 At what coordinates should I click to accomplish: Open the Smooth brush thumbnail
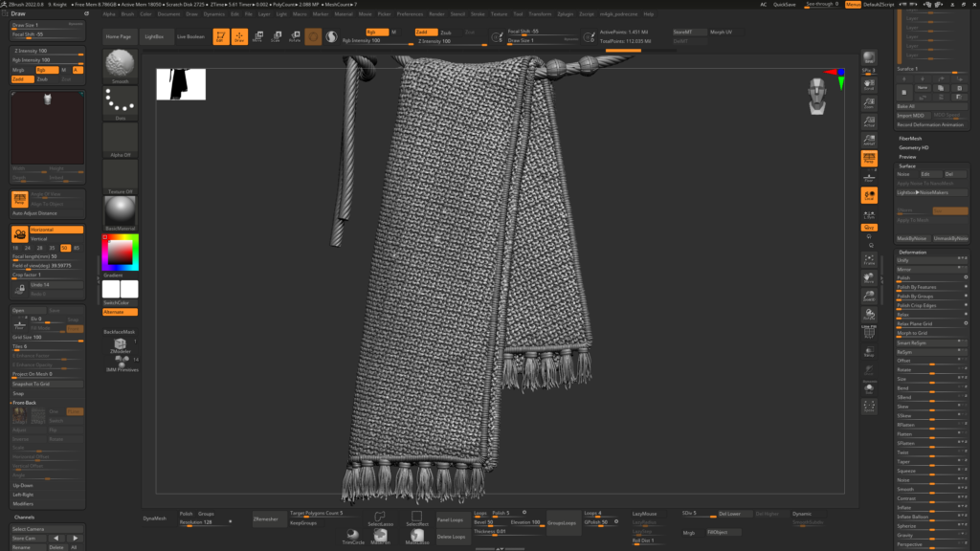pos(120,64)
